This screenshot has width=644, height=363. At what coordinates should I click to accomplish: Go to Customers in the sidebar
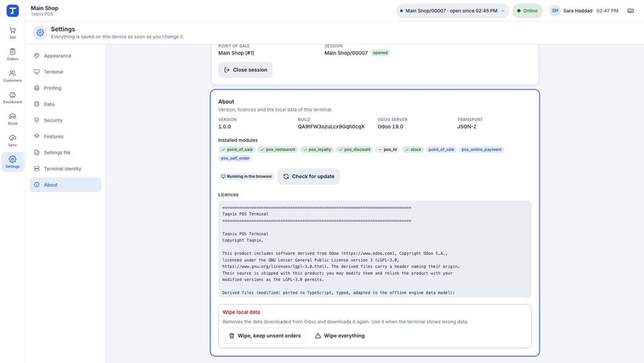12,76
